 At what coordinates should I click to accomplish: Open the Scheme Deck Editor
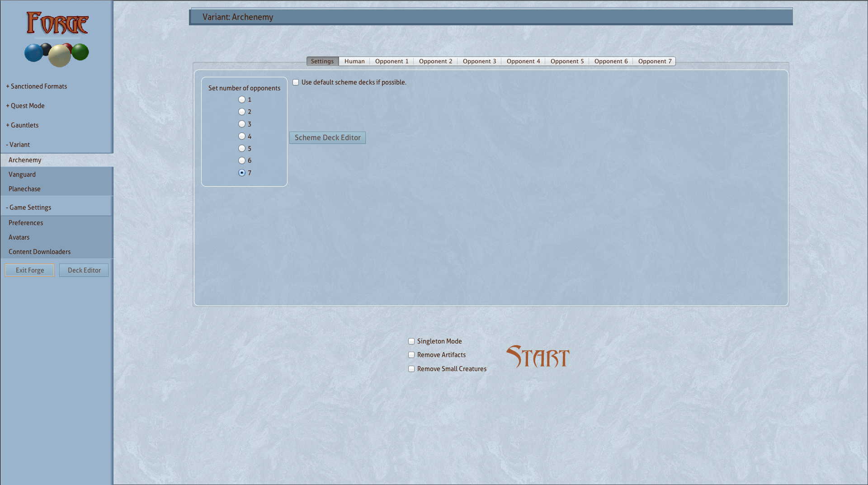point(327,138)
